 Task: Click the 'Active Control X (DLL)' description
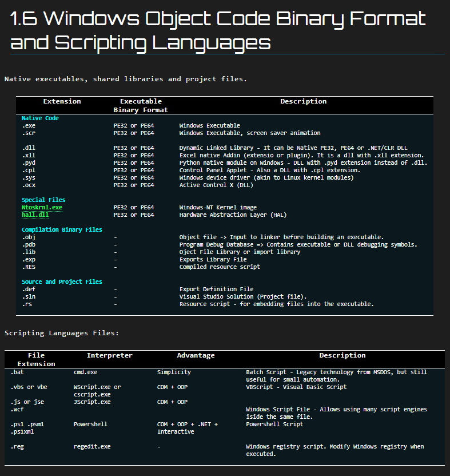(216, 185)
